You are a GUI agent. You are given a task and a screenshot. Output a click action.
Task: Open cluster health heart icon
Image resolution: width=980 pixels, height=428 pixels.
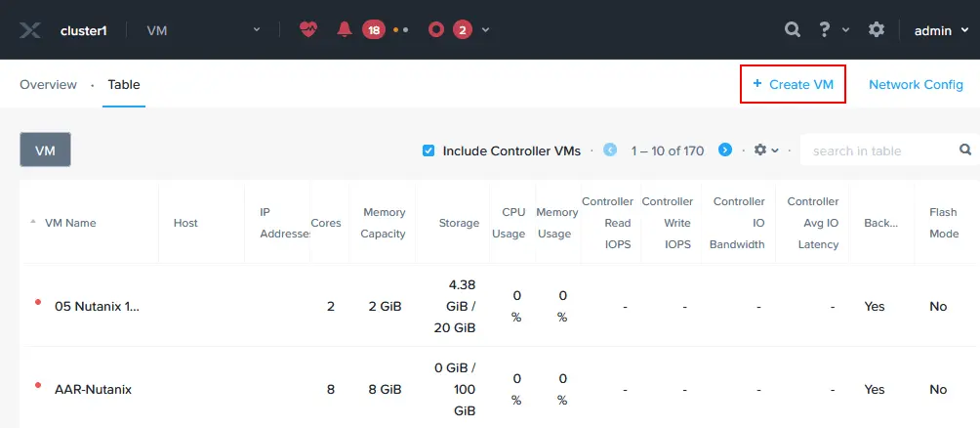(x=308, y=29)
